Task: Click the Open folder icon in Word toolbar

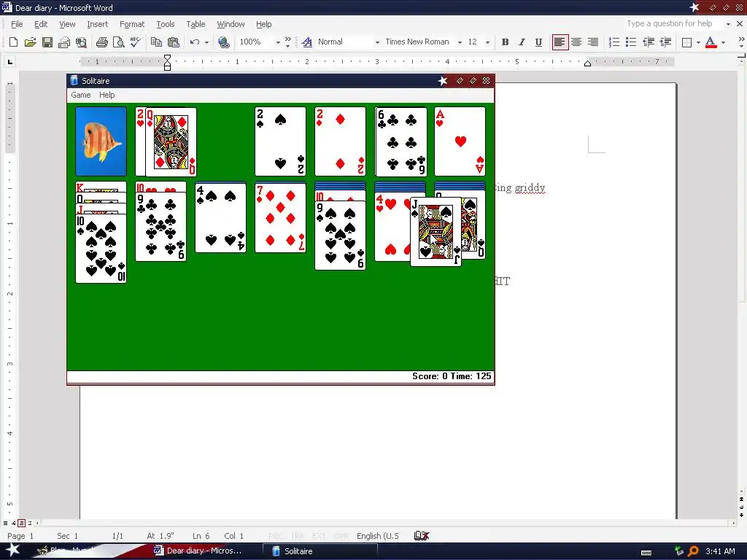Action: coord(30,42)
